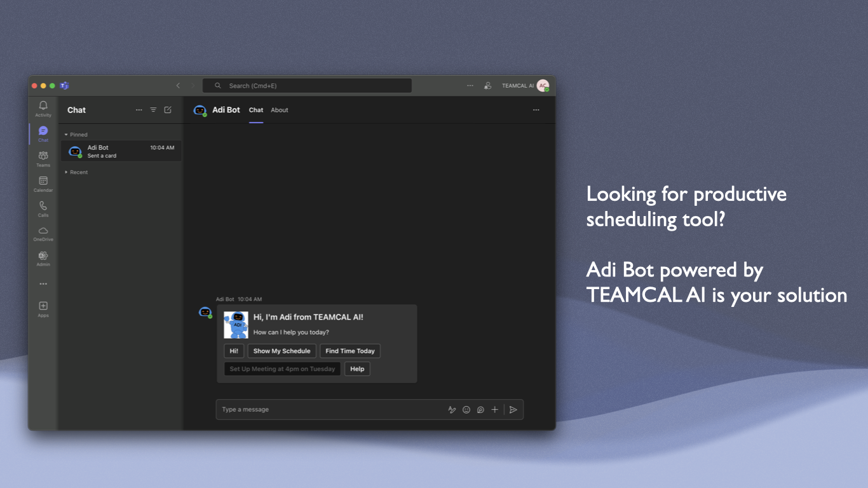Open the chat filter icon
This screenshot has width=868, height=488.
(153, 110)
